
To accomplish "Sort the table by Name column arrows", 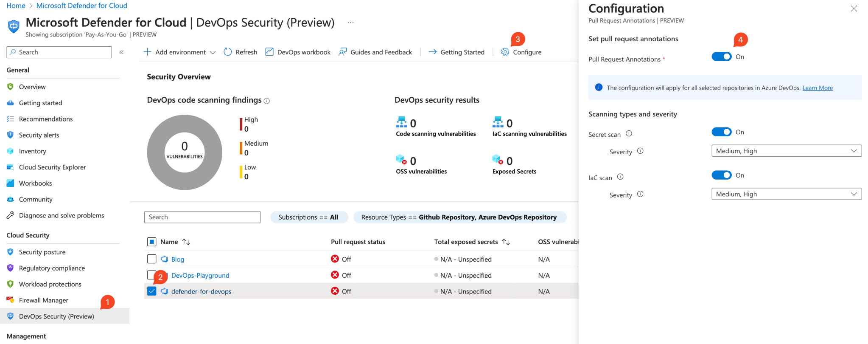I will point(186,242).
